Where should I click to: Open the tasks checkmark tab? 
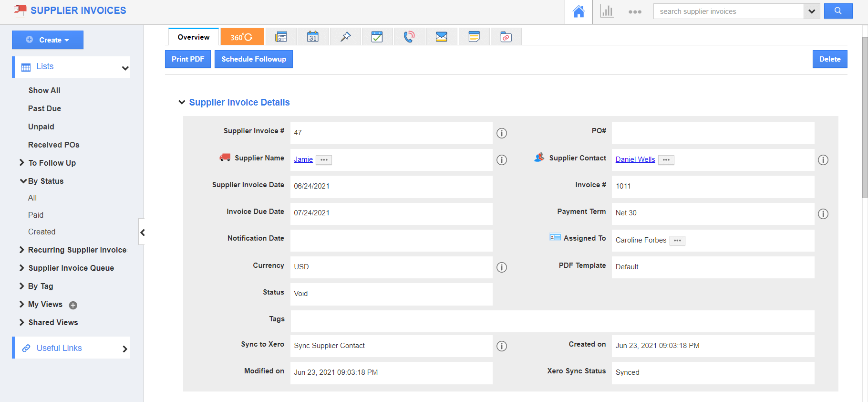(x=377, y=37)
